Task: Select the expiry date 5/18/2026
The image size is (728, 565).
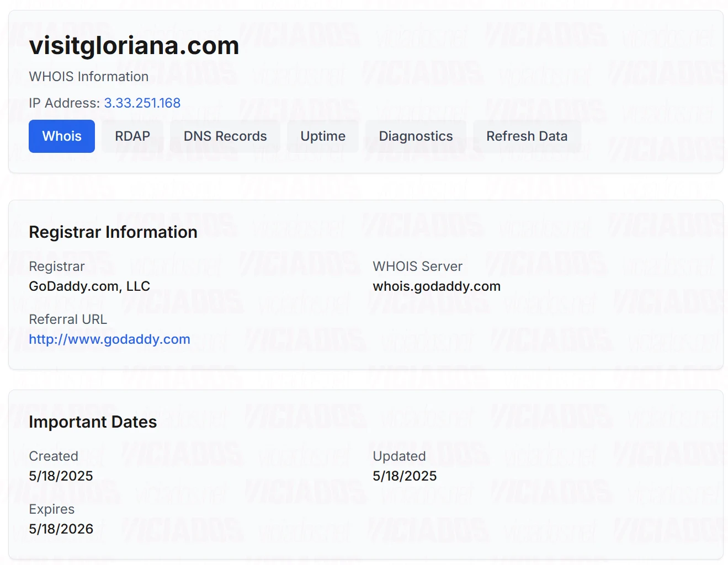Action: tap(61, 529)
